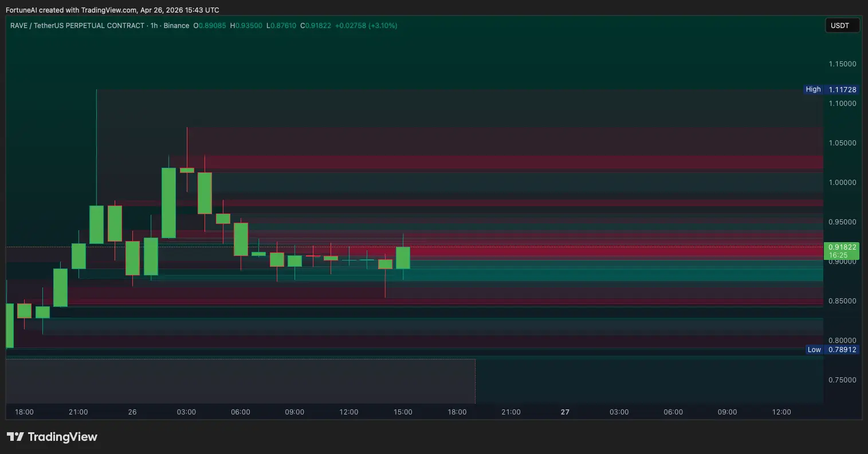
Task: Click the 0.85000 price axis label
Action: 842,301
